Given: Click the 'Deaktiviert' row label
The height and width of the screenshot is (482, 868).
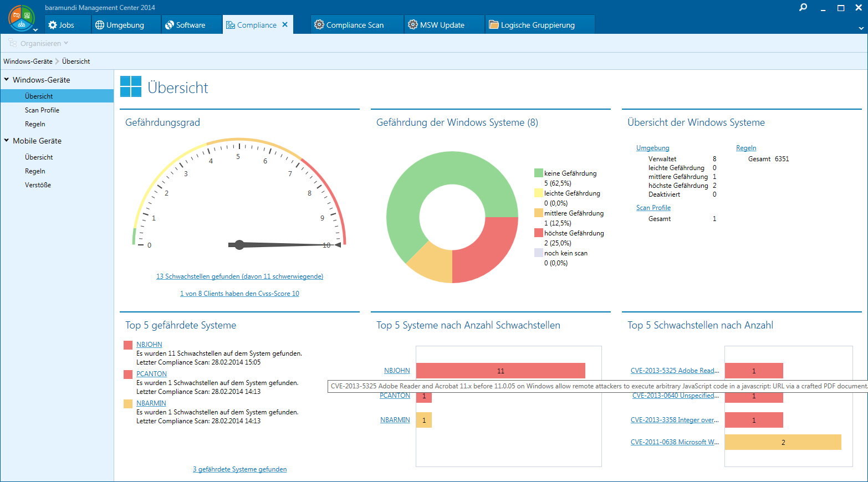Looking at the screenshot, I should [664, 194].
